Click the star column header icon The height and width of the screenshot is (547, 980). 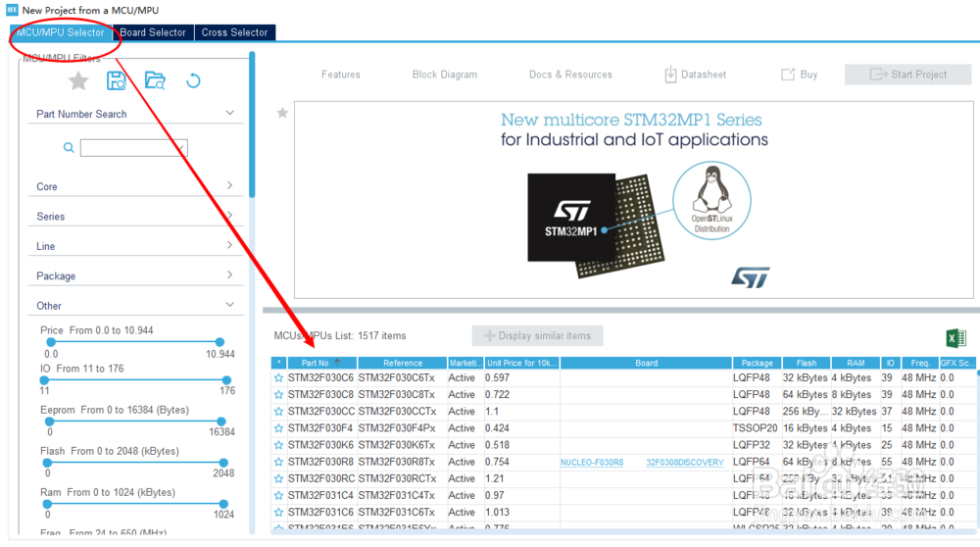278,363
